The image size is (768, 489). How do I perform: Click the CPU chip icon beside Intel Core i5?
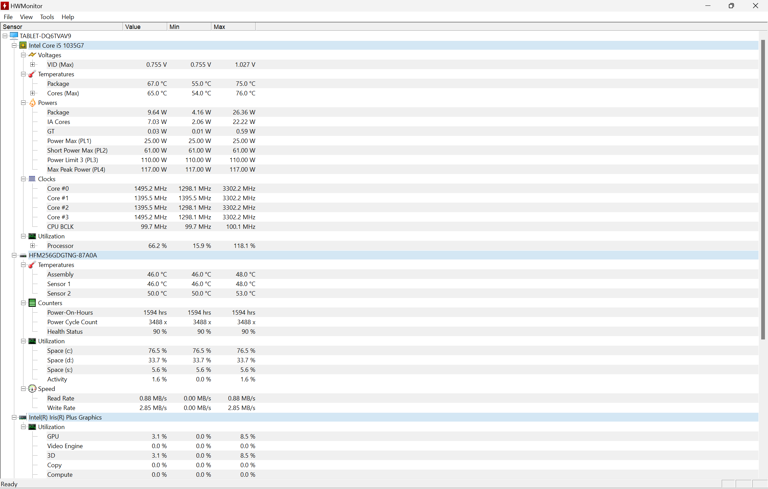[x=23, y=45]
